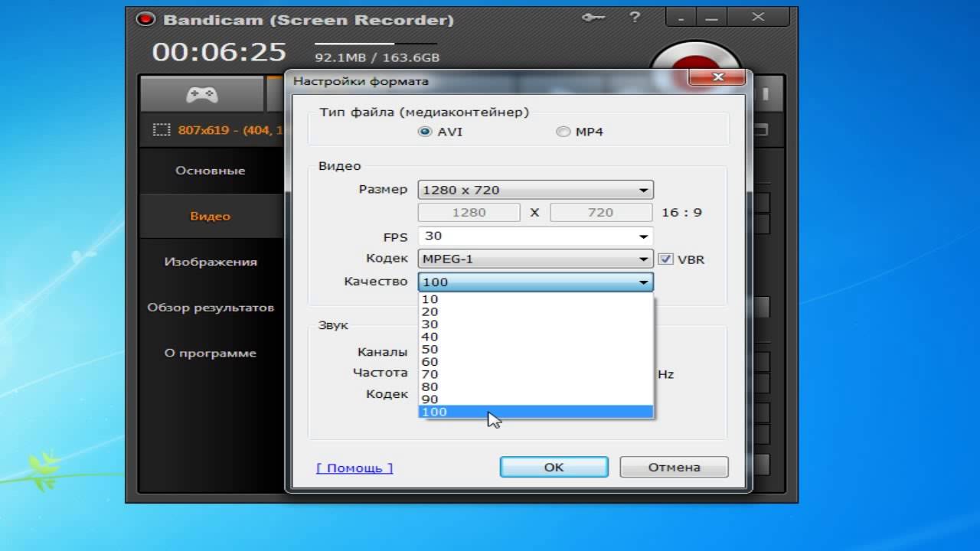Screen dimensions: 980x551
Task: Collapse the Качество dropdown arrow
Action: point(643,282)
